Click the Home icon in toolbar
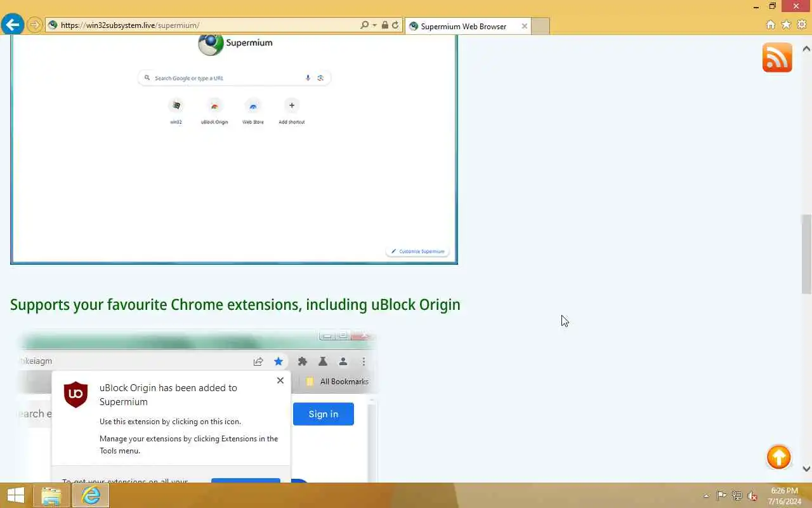This screenshot has height=508, width=812. pyautogui.click(x=770, y=25)
